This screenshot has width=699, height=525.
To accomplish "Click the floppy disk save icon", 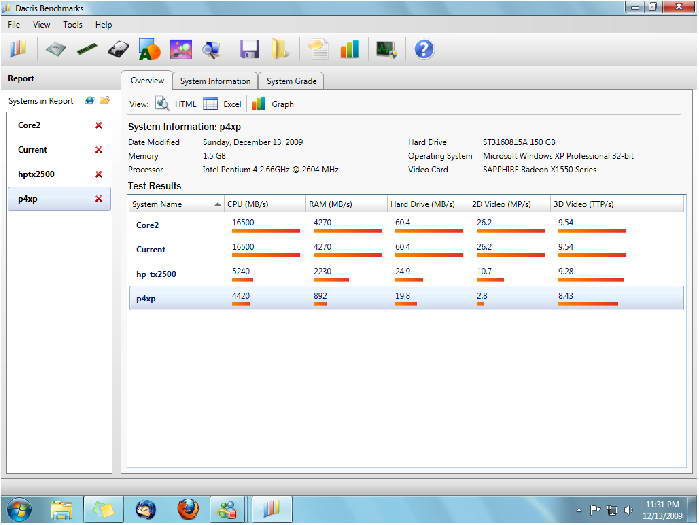I will [249, 49].
